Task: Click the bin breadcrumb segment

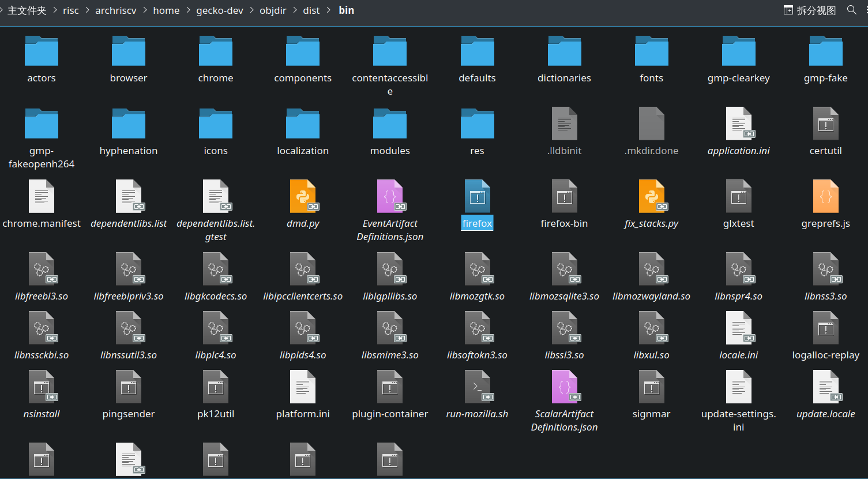Action: tap(347, 10)
